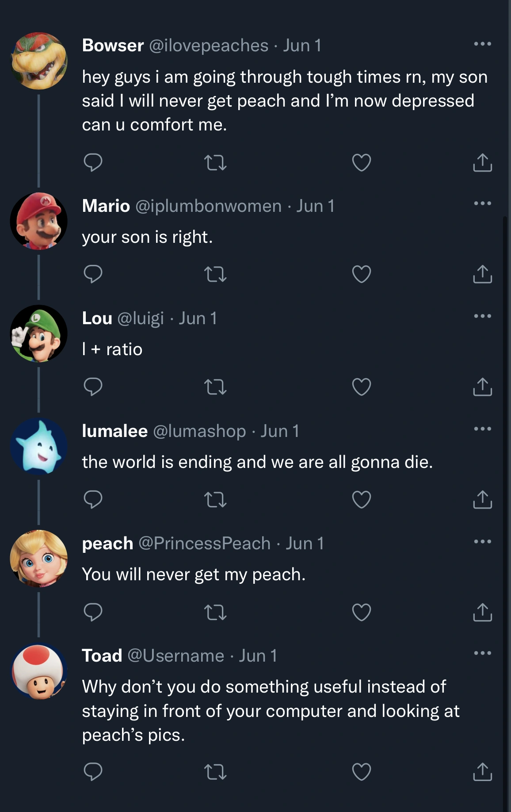Click the vertical scrollbar on right edge

point(505,486)
